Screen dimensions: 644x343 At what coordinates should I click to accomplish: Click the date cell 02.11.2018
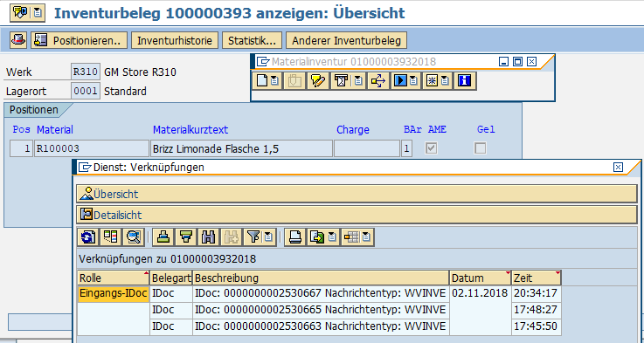click(x=480, y=294)
